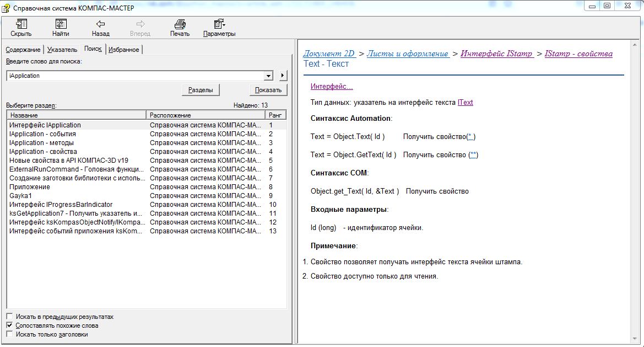Select result 'IApplication - события'
Viewport: 644px width, 347px height.
tap(147, 134)
